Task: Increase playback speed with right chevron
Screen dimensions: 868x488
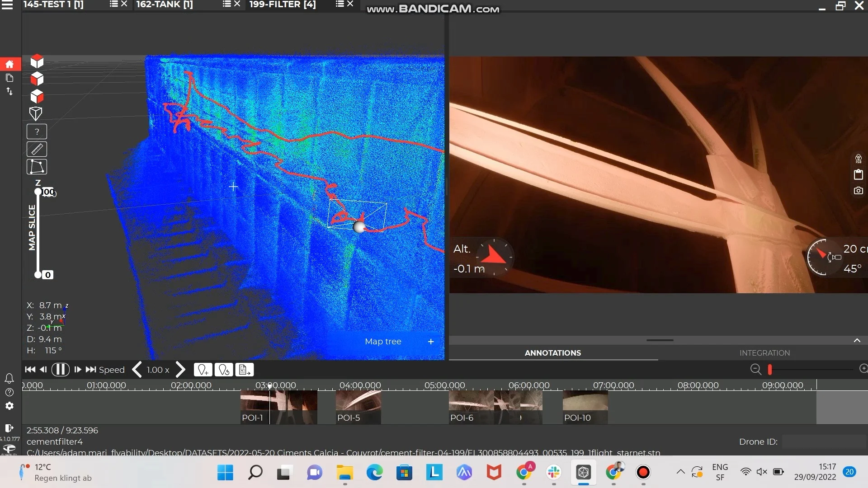Action: coord(180,370)
